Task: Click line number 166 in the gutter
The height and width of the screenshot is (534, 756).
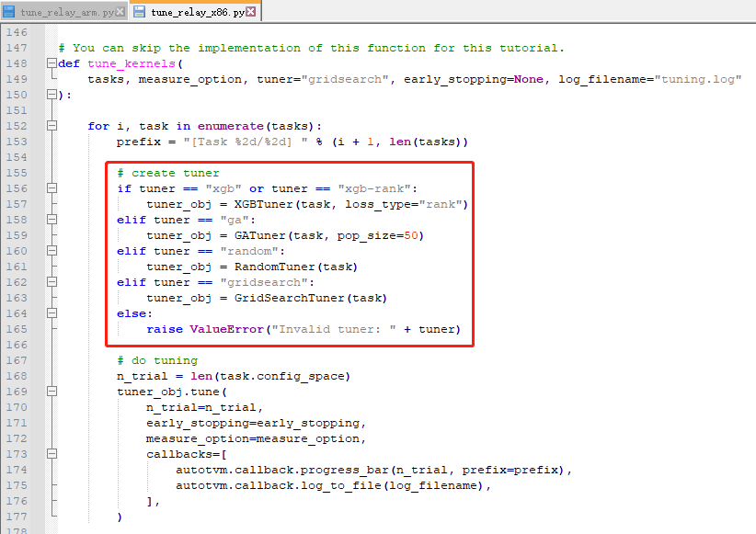Action: tap(17, 345)
